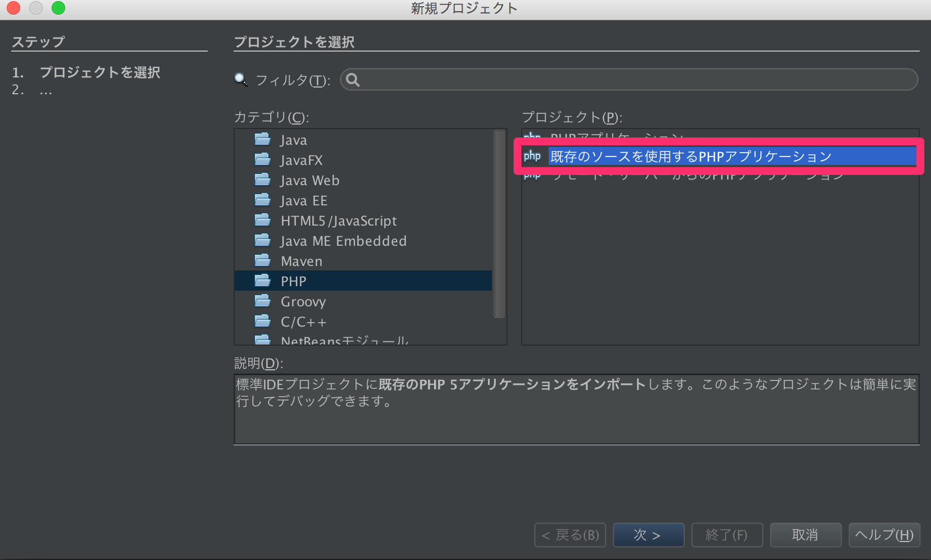Viewport: 931px width, 560px height.
Task: Select the C/C++ category
Action: pyautogui.click(x=303, y=321)
